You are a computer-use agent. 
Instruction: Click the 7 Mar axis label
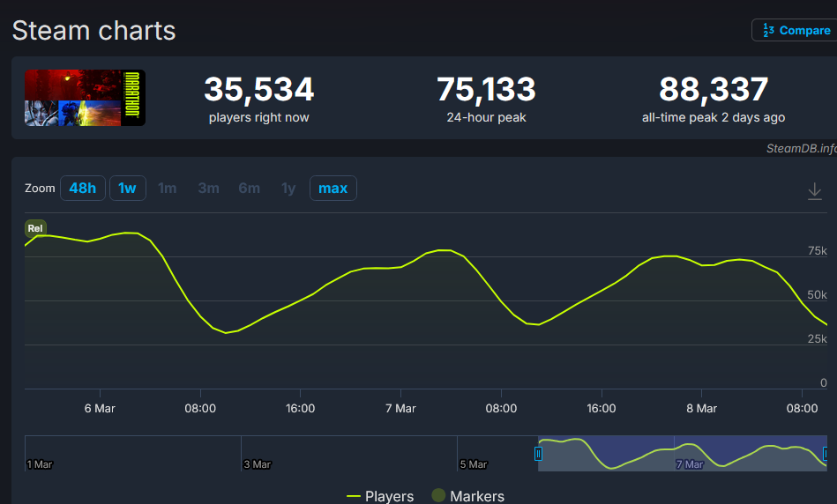[x=401, y=409]
